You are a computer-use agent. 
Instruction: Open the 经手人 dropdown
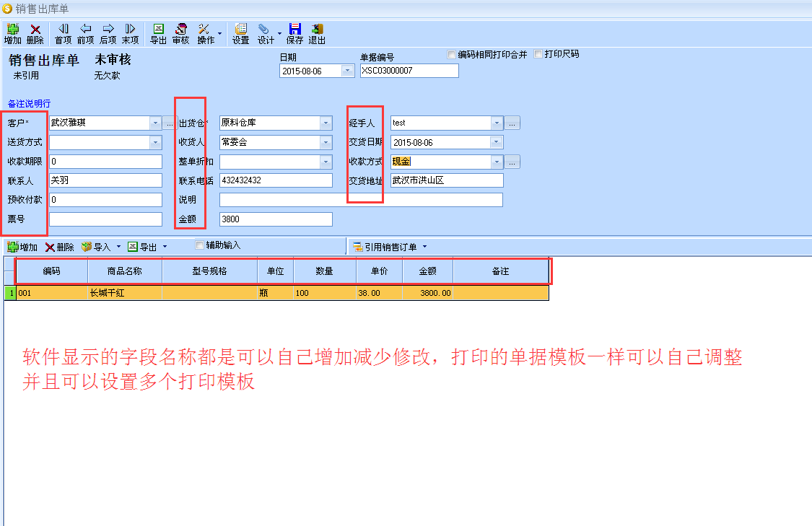[497, 123]
